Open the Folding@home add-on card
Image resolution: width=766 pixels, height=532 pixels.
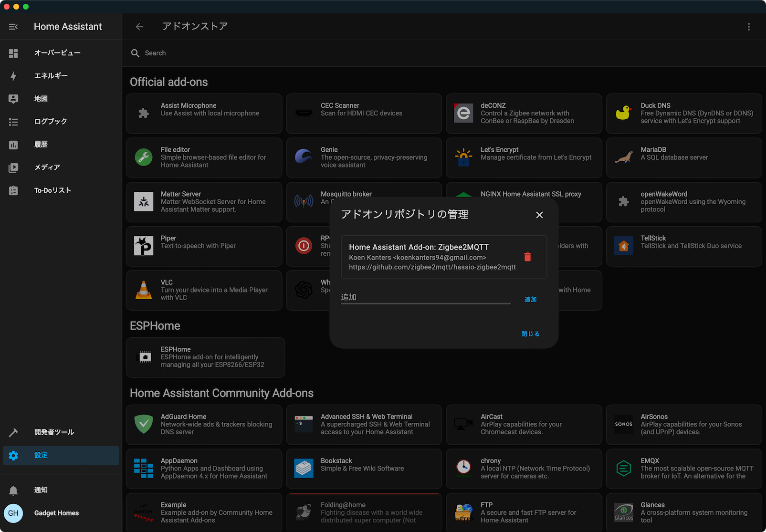[x=364, y=512]
